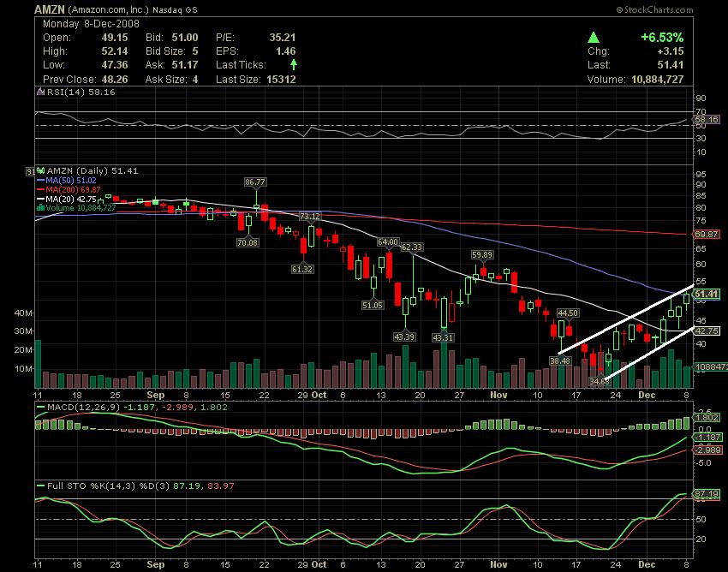Click the 87.19 stochastic tag on right axis
This screenshot has height=572, width=728.
coord(707,494)
